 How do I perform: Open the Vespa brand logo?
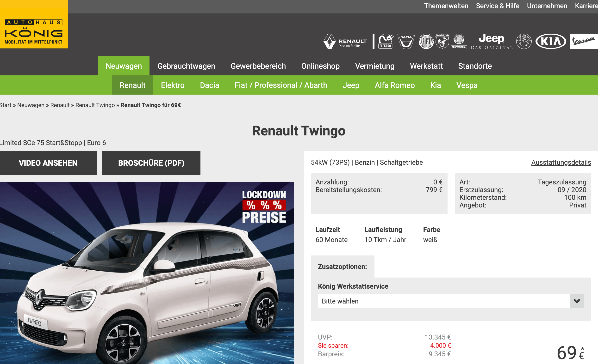[584, 41]
